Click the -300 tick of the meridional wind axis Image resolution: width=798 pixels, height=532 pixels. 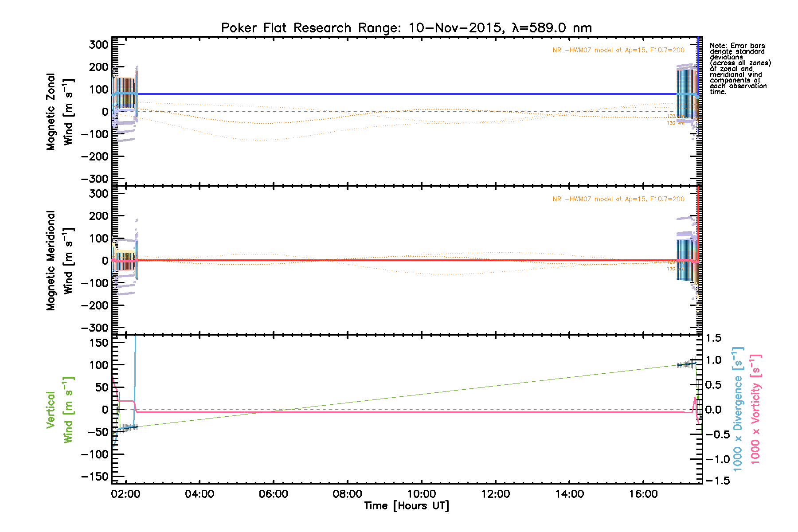pos(95,328)
